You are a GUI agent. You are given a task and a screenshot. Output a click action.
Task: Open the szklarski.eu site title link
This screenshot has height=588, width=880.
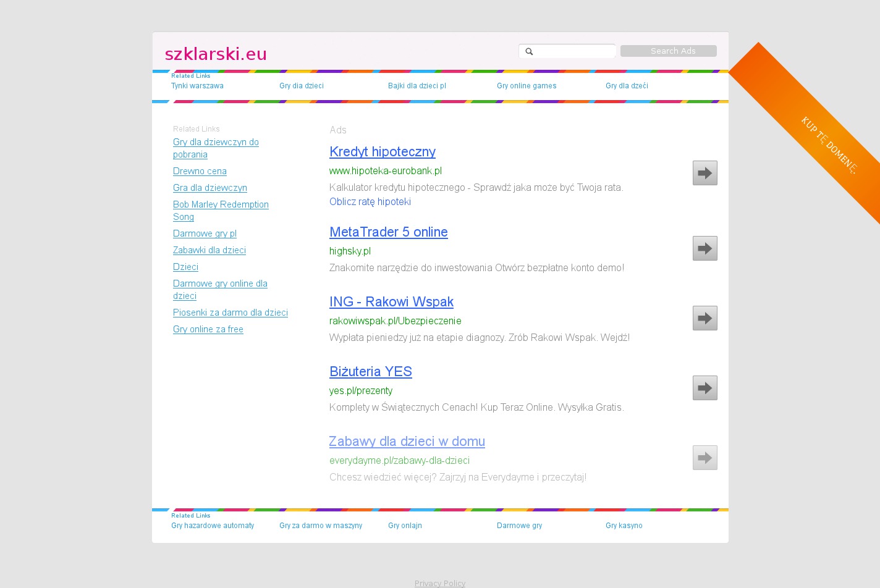tap(216, 54)
